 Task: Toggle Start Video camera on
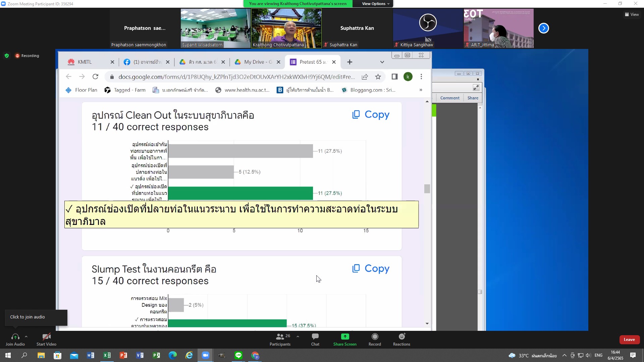click(46, 339)
